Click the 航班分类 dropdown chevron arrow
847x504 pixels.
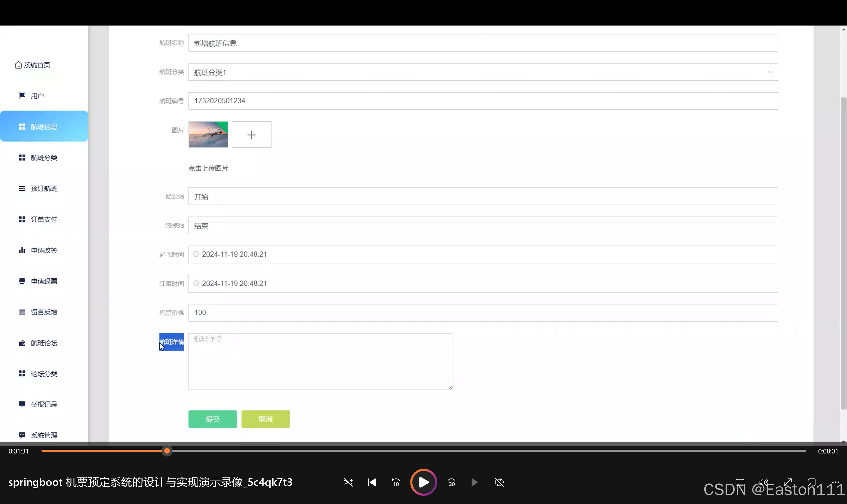(770, 72)
